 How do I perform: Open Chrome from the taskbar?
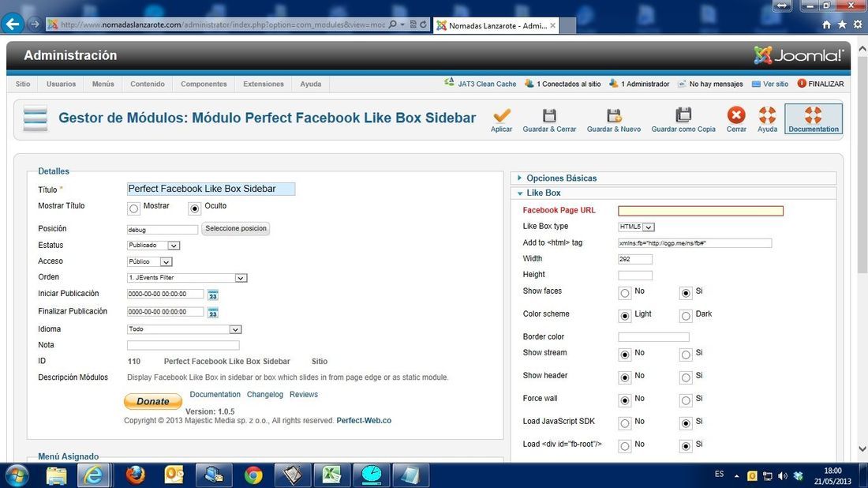253,475
